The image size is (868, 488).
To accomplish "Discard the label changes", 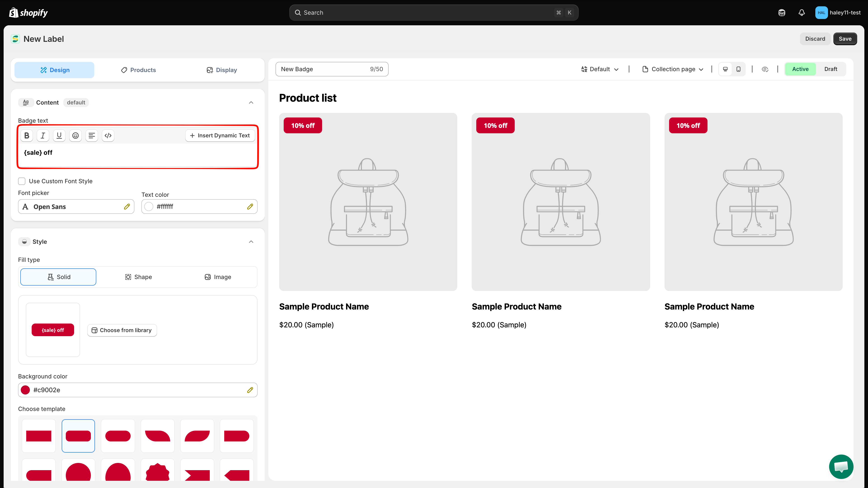I will point(815,39).
